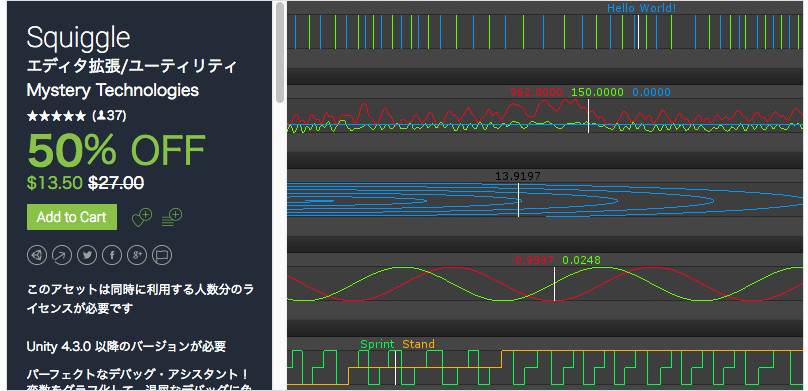Click the arrow share-link icon

tap(62, 254)
